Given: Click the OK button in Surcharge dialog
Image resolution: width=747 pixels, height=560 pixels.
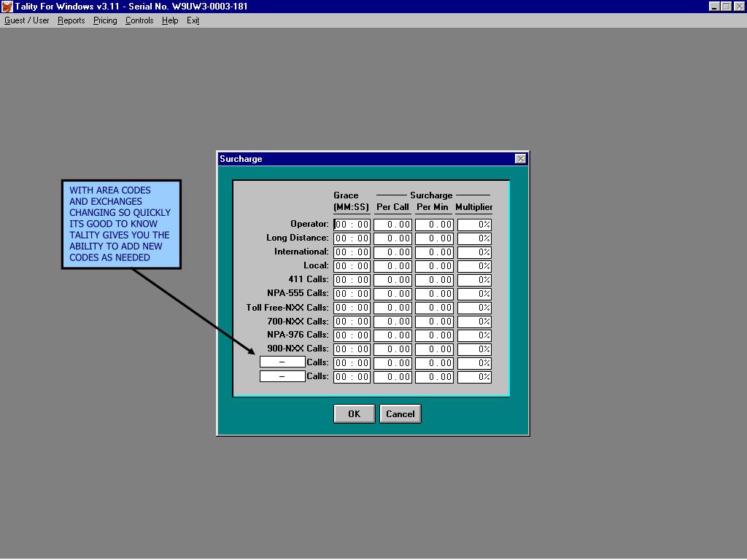Looking at the screenshot, I should tap(354, 414).
